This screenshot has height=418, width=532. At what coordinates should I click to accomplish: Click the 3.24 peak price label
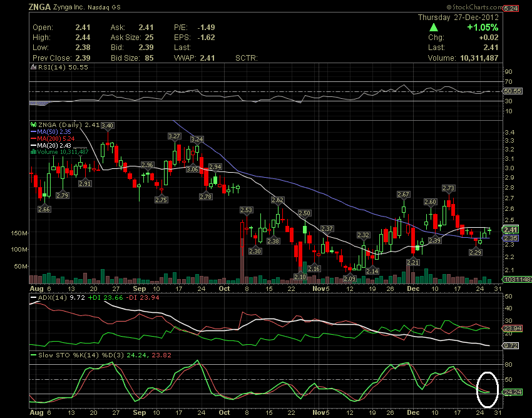[197, 139]
